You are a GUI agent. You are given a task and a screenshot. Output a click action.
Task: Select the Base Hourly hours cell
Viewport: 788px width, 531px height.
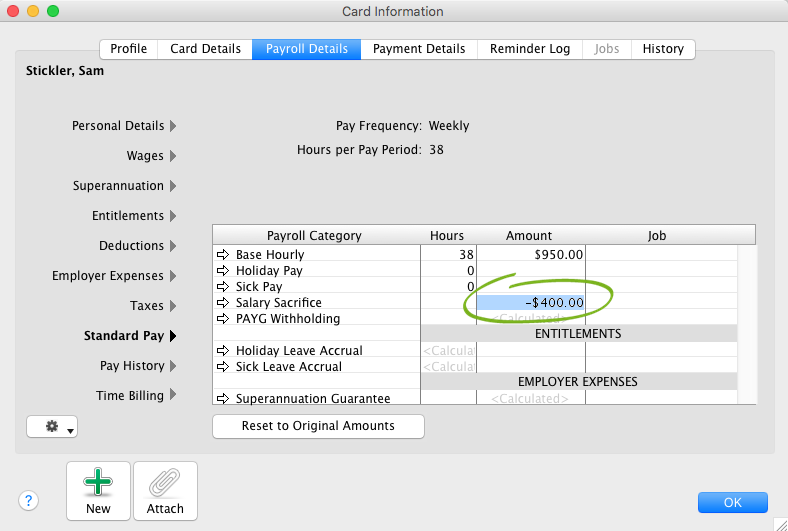coord(449,255)
